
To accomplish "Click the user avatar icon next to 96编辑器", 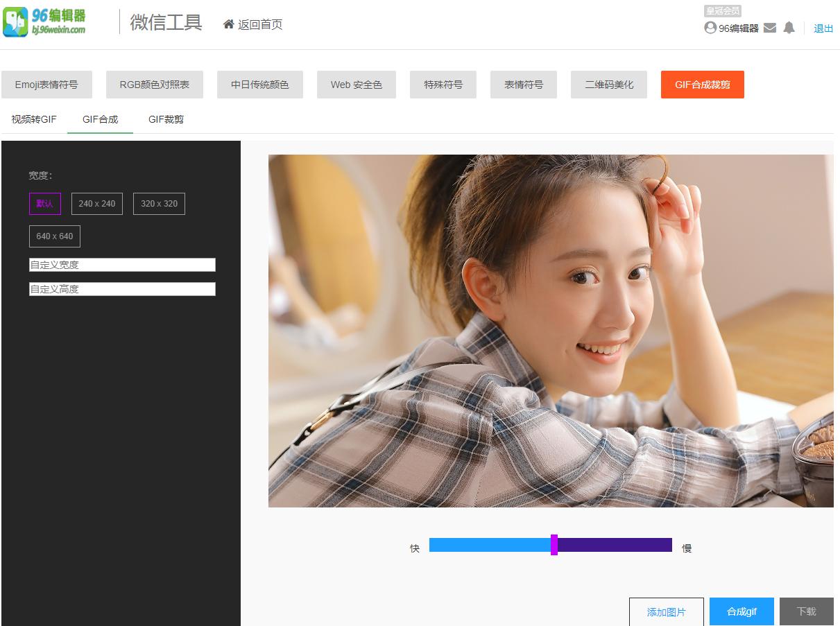I will [x=710, y=29].
